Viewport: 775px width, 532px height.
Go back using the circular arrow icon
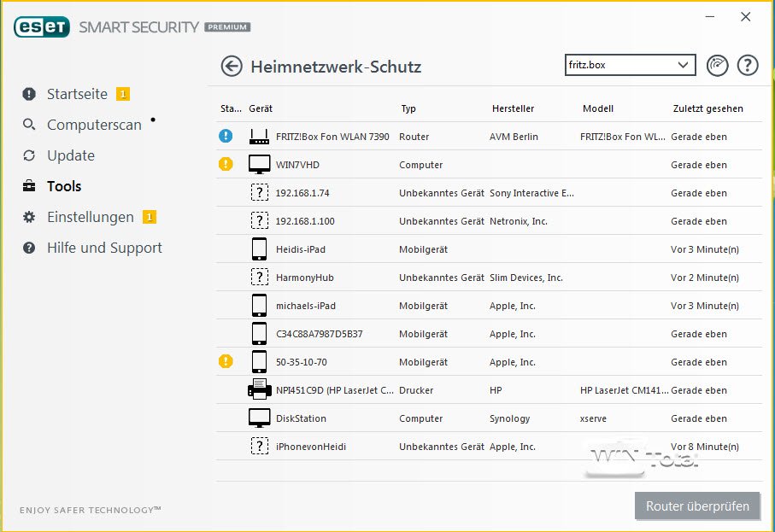[232, 67]
